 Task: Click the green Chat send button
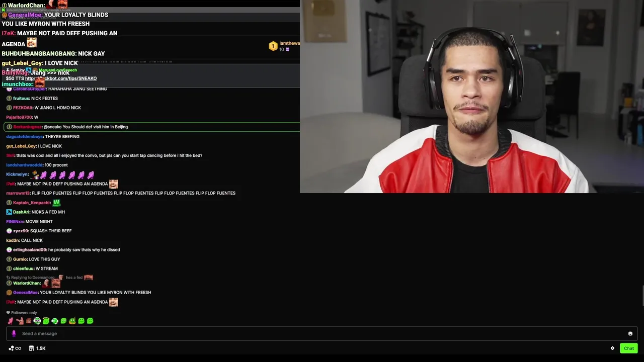pos(629,348)
